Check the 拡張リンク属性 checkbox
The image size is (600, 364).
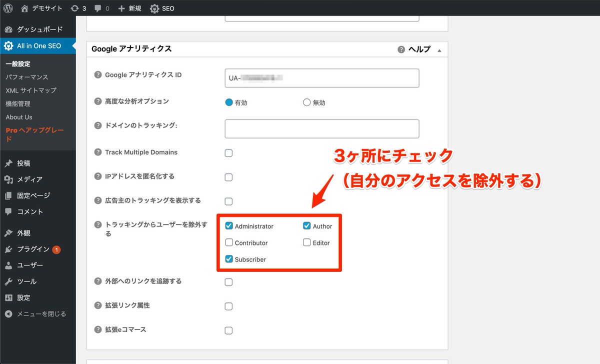[229, 306]
